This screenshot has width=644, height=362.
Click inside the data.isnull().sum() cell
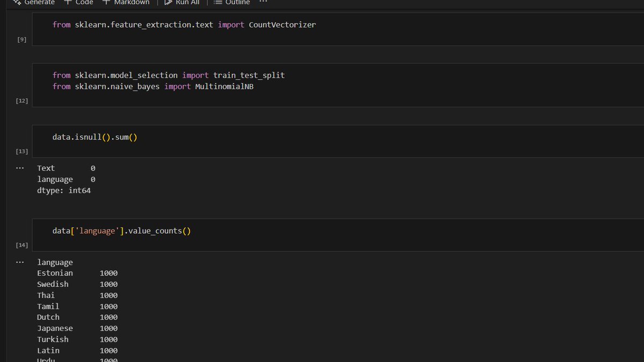[338, 141]
